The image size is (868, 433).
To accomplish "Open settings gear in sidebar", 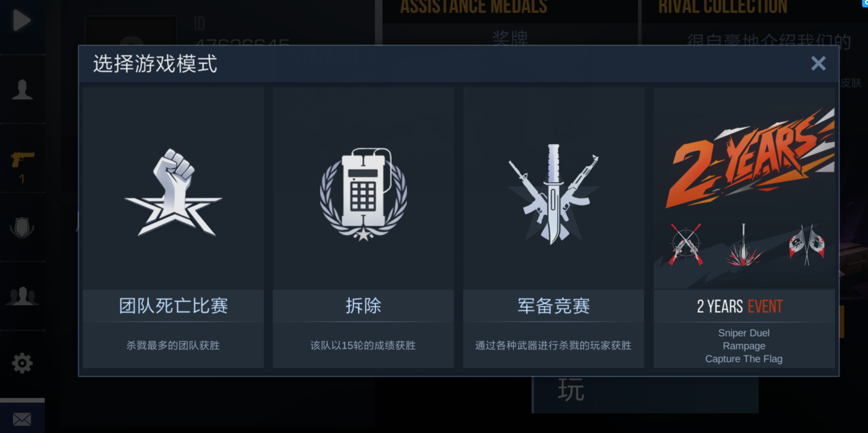I will [x=22, y=364].
